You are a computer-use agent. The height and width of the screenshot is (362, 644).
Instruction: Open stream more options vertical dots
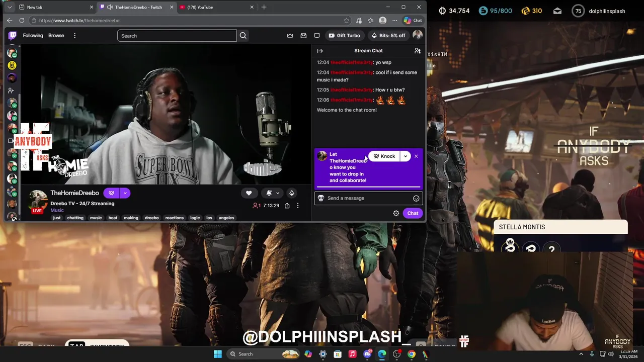click(x=298, y=206)
